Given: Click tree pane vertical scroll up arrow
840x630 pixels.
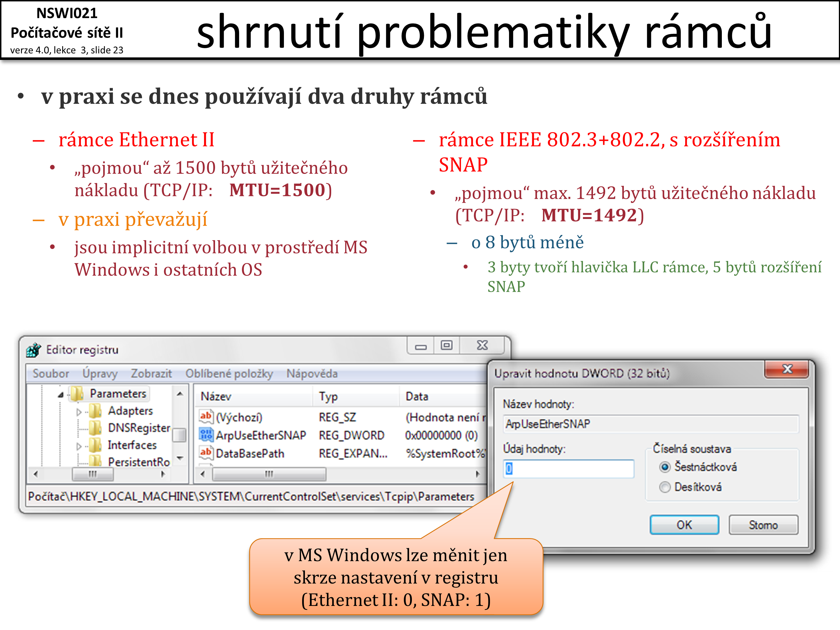Looking at the screenshot, I should click(180, 394).
